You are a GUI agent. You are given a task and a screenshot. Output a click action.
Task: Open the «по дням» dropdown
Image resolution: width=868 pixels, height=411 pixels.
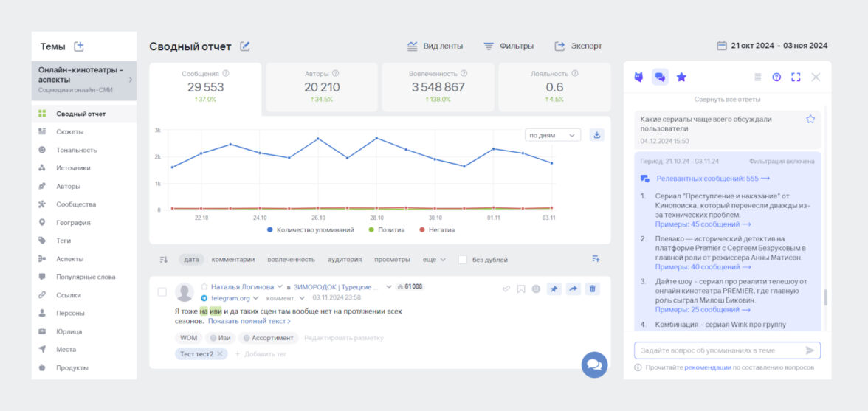[553, 135]
